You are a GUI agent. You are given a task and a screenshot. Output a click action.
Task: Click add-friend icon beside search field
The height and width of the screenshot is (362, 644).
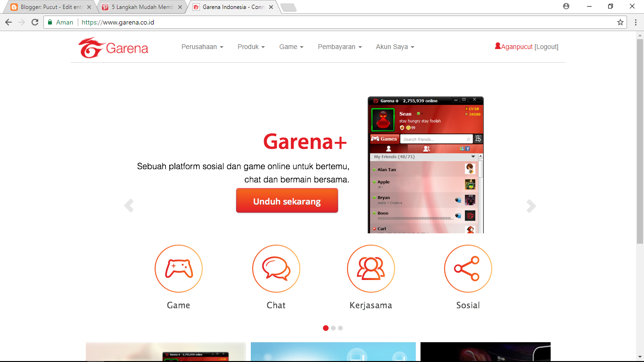478,139
